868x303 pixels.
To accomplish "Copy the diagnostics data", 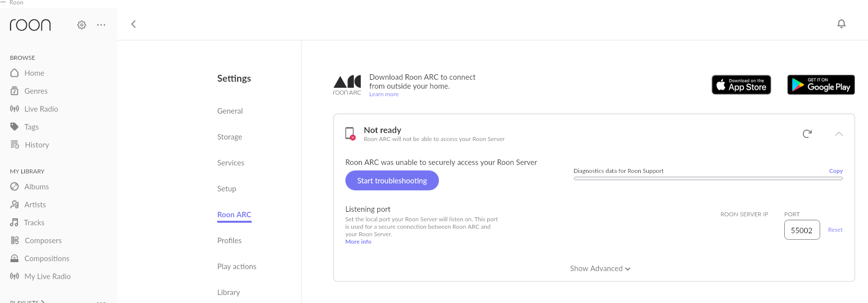I will (836, 171).
